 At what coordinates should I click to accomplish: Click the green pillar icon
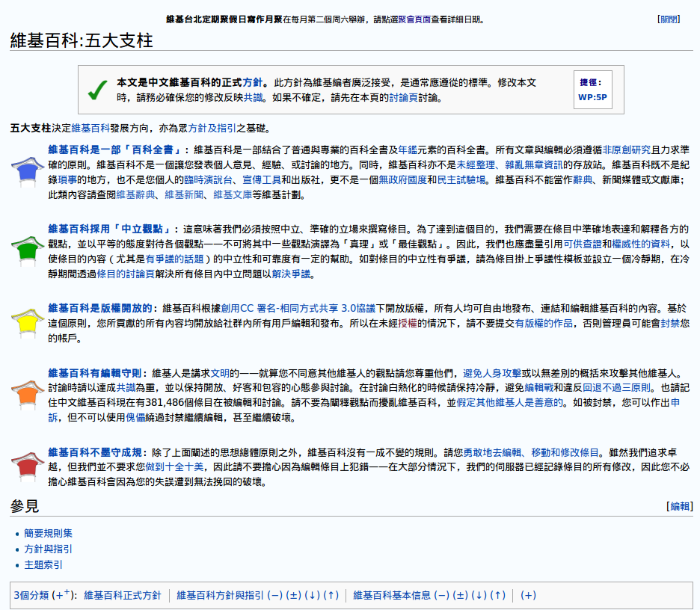pos(28,251)
